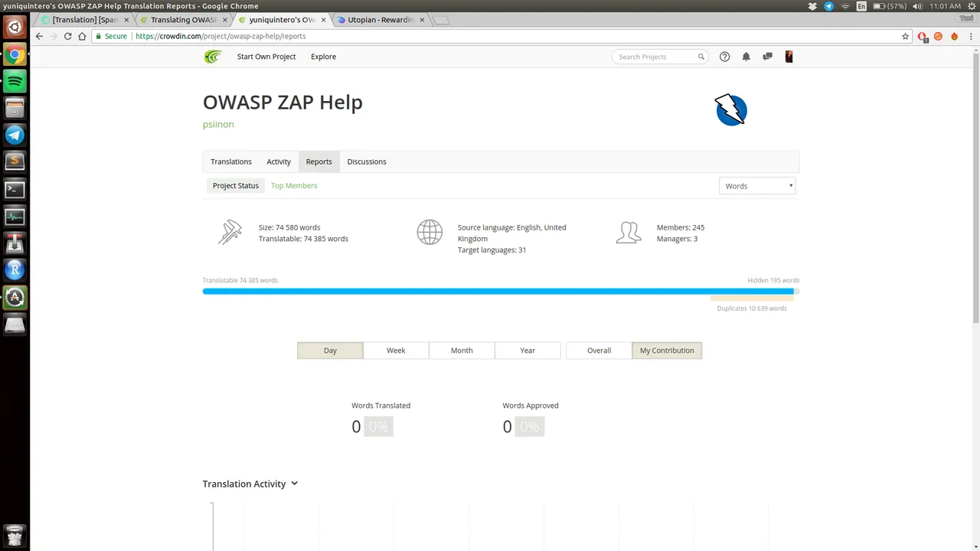Show the Overall contribution
The width and height of the screenshot is (980, 551).
coord(599,350)
